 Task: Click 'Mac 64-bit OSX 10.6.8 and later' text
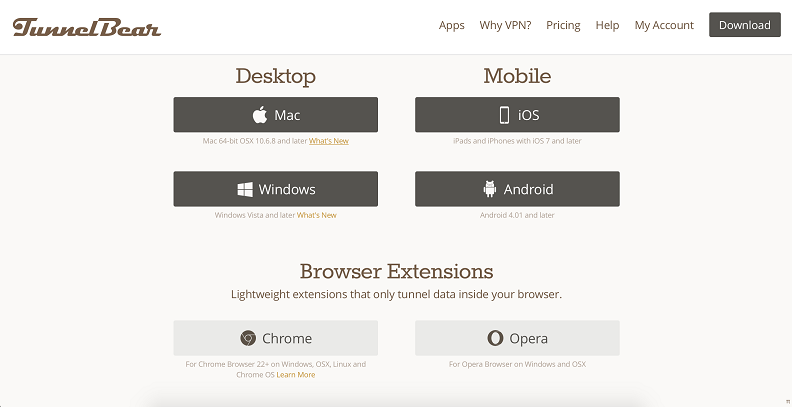coord(255,141)
